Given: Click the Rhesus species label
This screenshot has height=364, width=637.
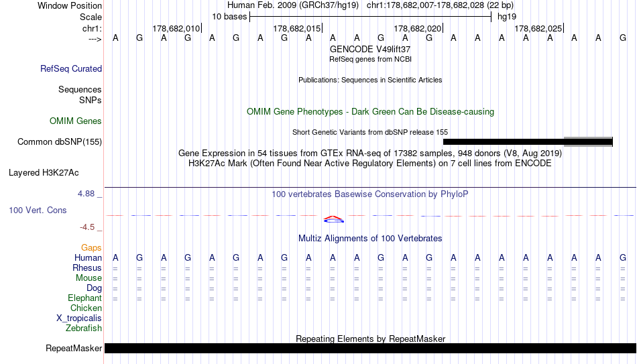Looking at the screenshot, I should pyautogui.click(x=87, y=268).
